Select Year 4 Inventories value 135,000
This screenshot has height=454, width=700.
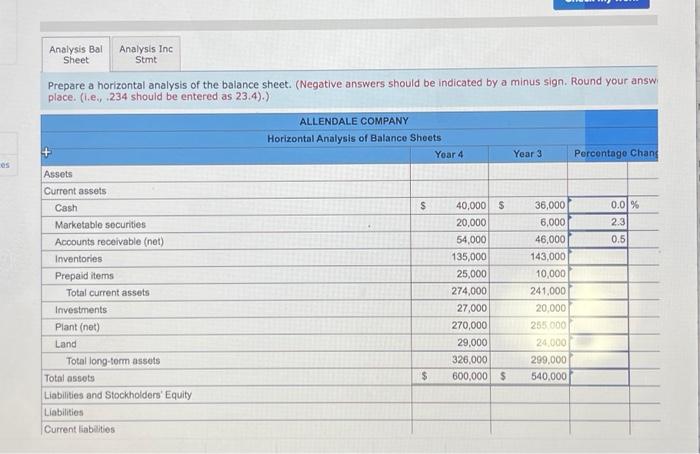point(469,257)
